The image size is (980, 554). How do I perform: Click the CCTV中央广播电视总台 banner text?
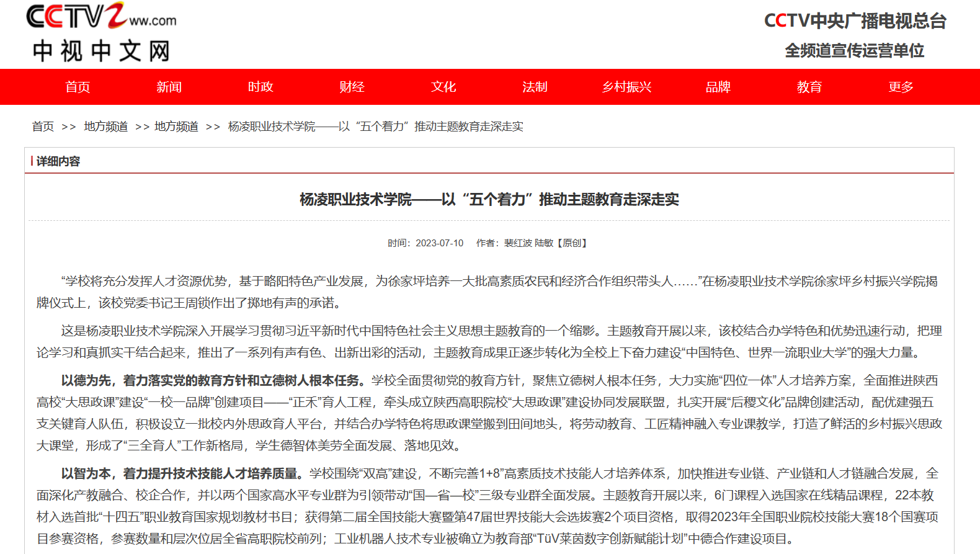pyautogui.click(x=855, y=21)
